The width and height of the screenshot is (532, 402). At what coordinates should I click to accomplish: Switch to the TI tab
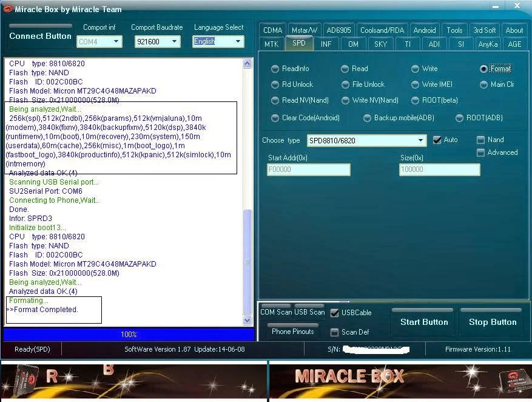[x=408, y=44]
